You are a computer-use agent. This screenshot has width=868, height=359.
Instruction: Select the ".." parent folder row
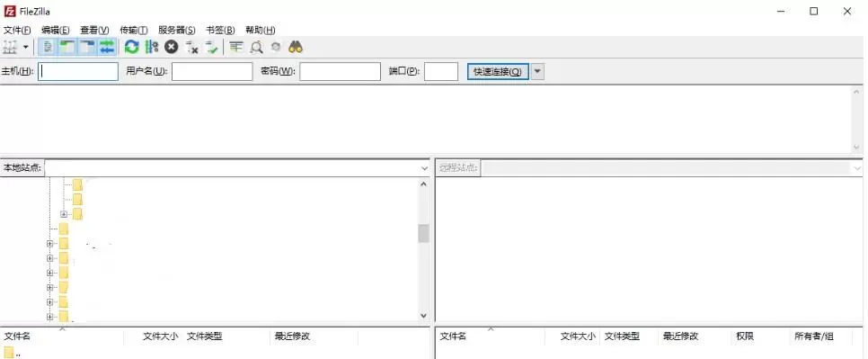[215, 353]
